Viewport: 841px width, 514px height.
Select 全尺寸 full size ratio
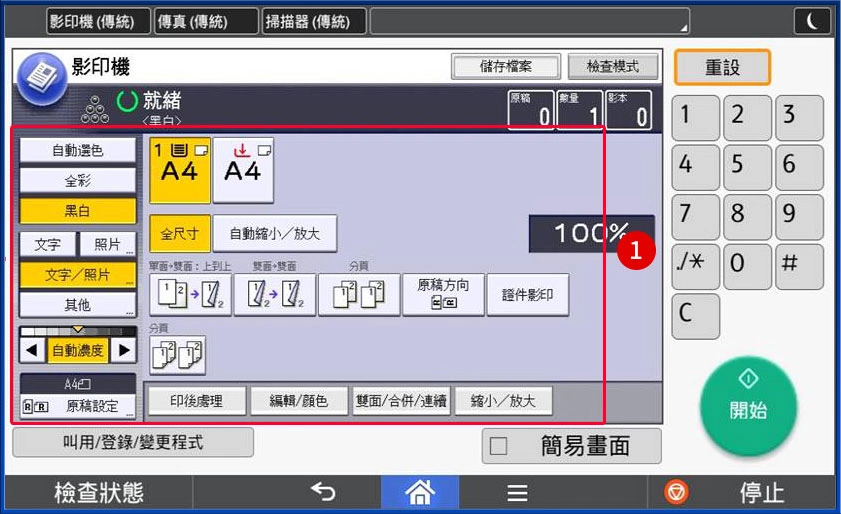tap(180, 233)
